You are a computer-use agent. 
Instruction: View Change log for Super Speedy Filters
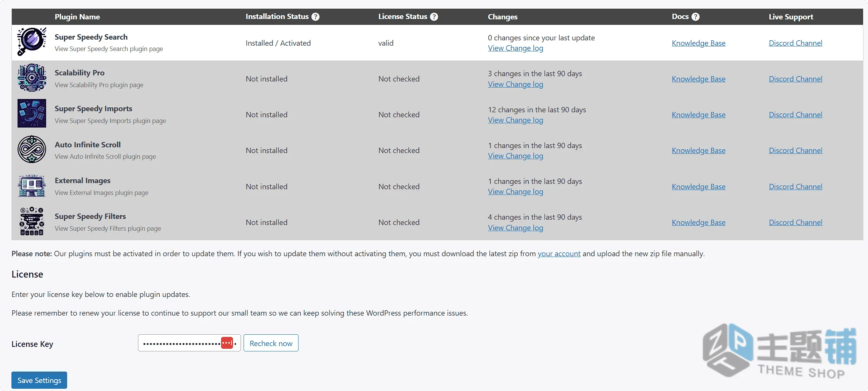(516, 228)
